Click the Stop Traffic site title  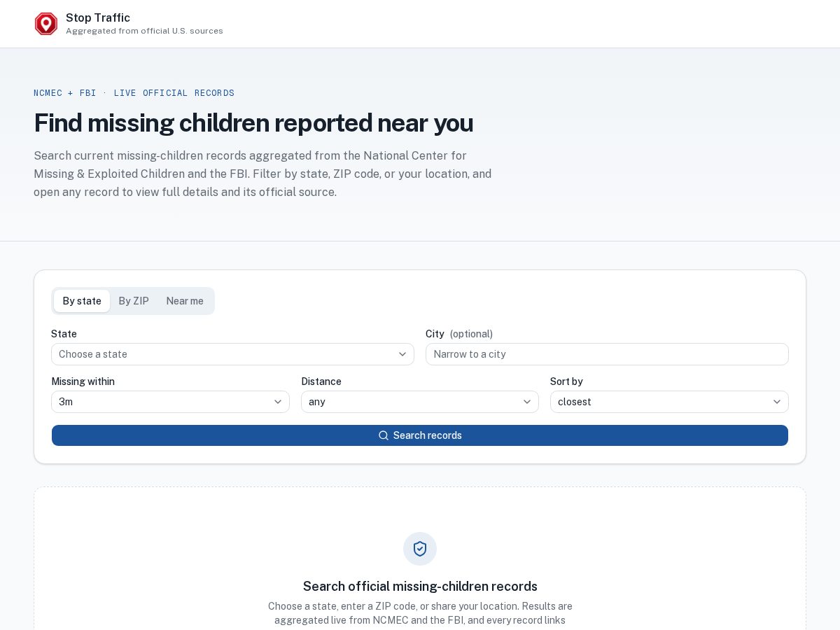[x=98, y=17]
